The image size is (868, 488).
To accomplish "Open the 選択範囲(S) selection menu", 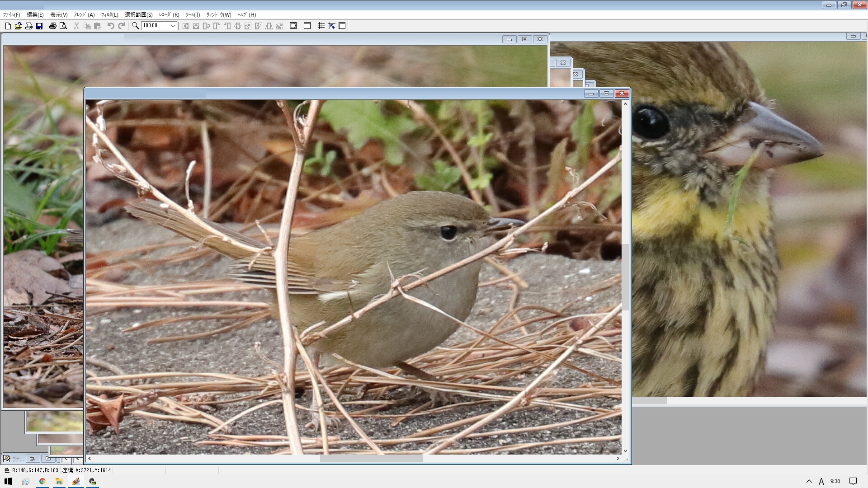I will click(x=139, y=14).
